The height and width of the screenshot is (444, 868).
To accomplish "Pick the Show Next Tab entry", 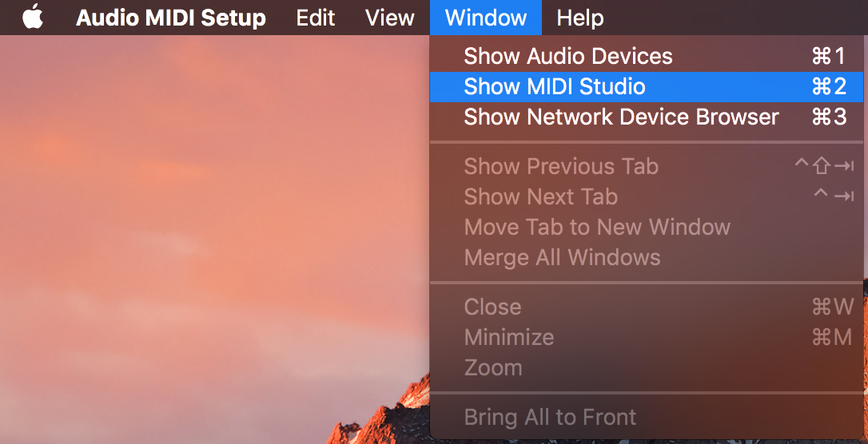I will tap(540, 196).
